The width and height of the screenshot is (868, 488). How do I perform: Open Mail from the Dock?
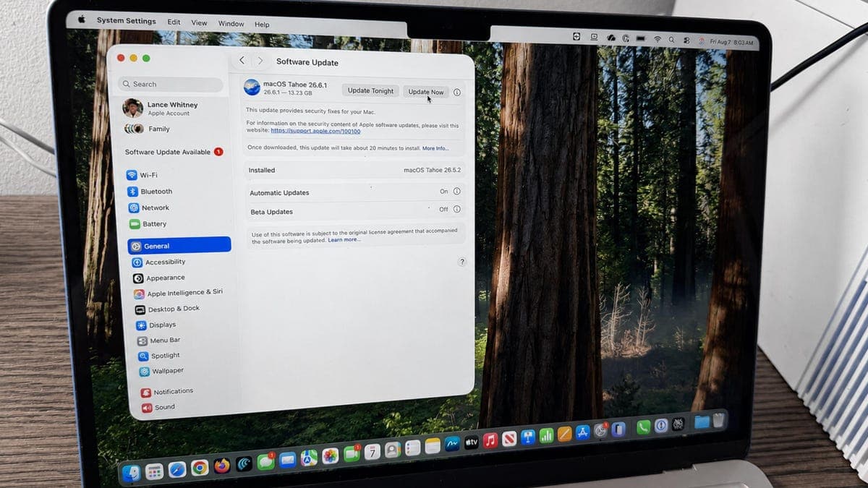tap(288, 459)
